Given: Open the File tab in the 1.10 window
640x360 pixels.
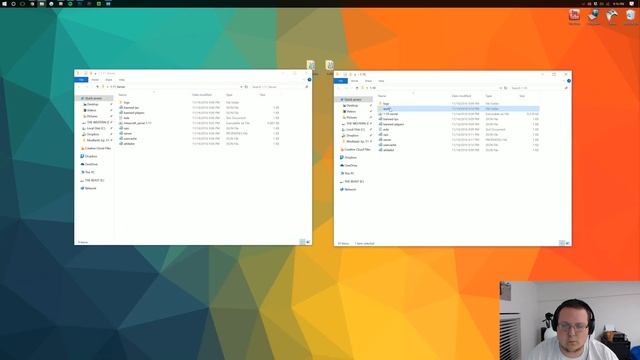Looking at the screenshot, I should (341, 81).
